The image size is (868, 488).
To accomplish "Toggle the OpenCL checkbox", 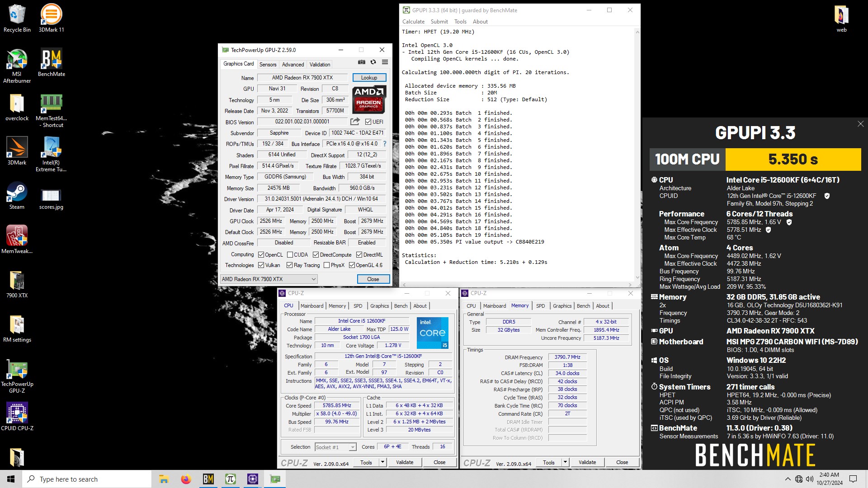I will pyautogui.click(x=261, y=255).
